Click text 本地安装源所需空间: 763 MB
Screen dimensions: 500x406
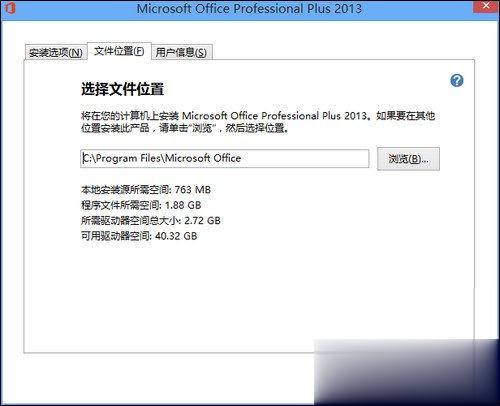146,190
